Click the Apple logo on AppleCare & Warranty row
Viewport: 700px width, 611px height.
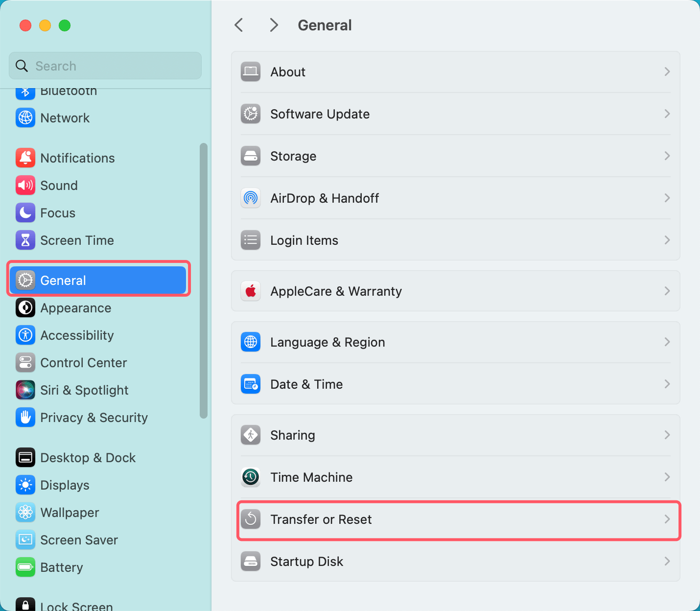tap(250, 291)
